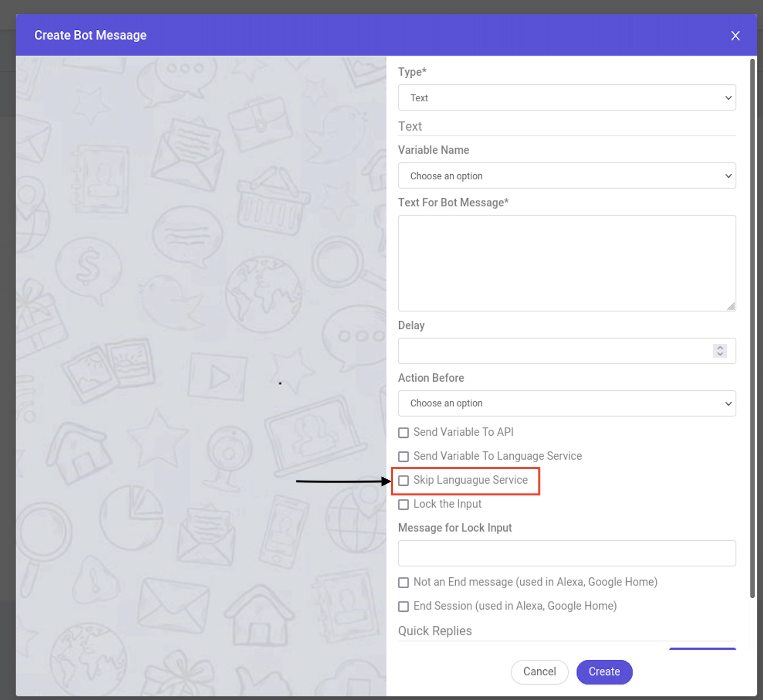Check the End Session checkbox
Image resolution: width=763 pixels, height=700 pixels.
click(x=403, y=606)
